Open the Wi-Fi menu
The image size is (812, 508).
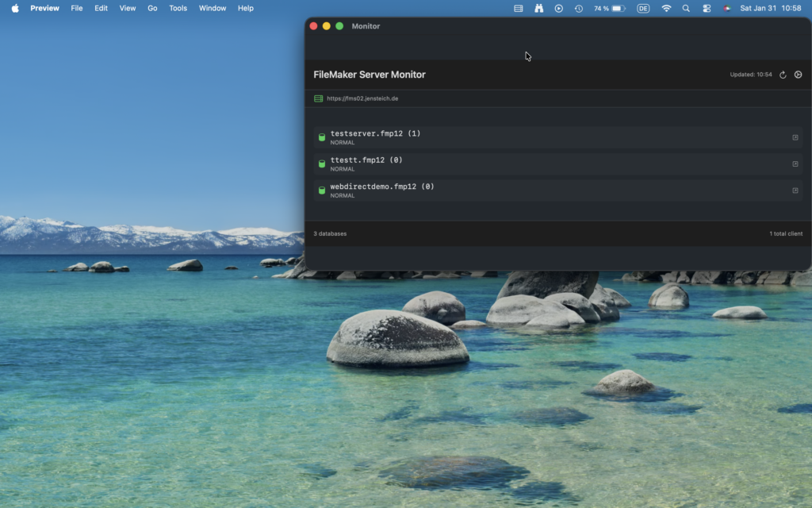666,8
